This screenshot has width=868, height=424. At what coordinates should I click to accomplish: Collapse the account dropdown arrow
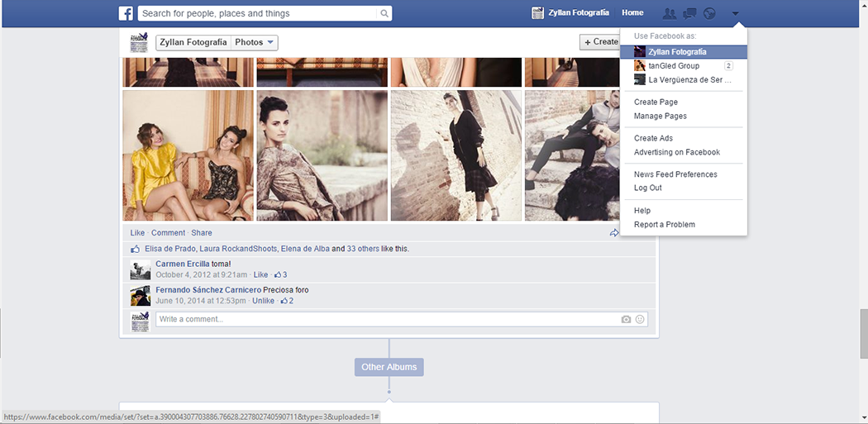(735, 13)
